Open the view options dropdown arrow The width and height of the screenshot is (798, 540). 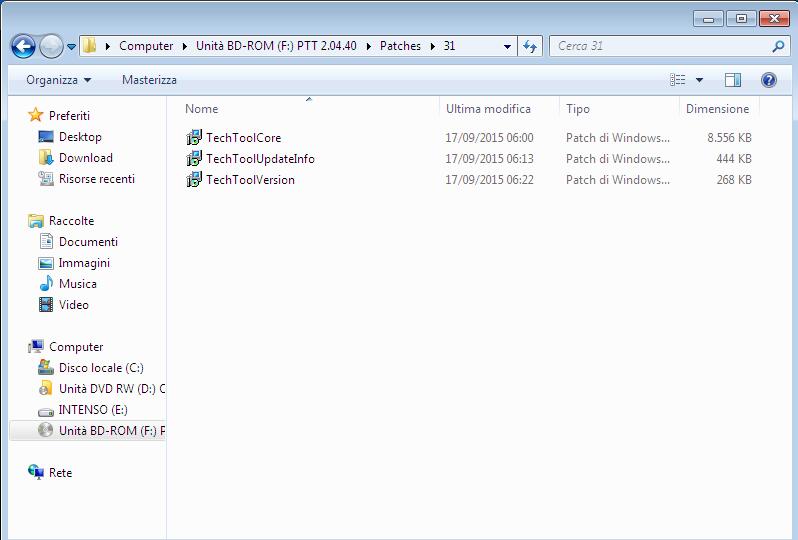(x=699, y=80)
